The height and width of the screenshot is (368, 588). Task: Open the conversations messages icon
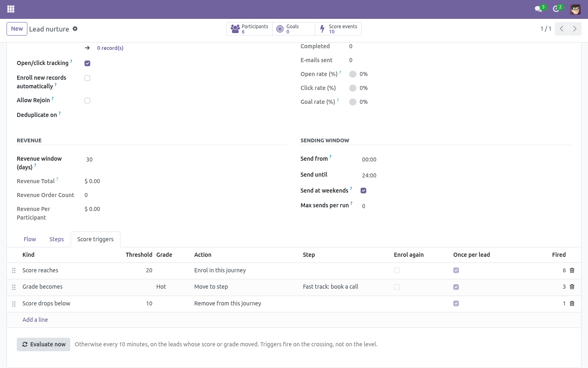[x=538, y=9]
